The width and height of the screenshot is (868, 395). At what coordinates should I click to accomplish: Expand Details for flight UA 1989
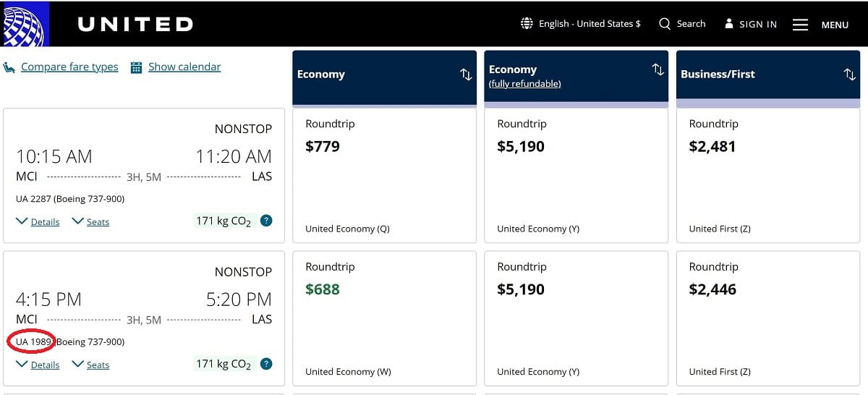[x=38, y=365]
